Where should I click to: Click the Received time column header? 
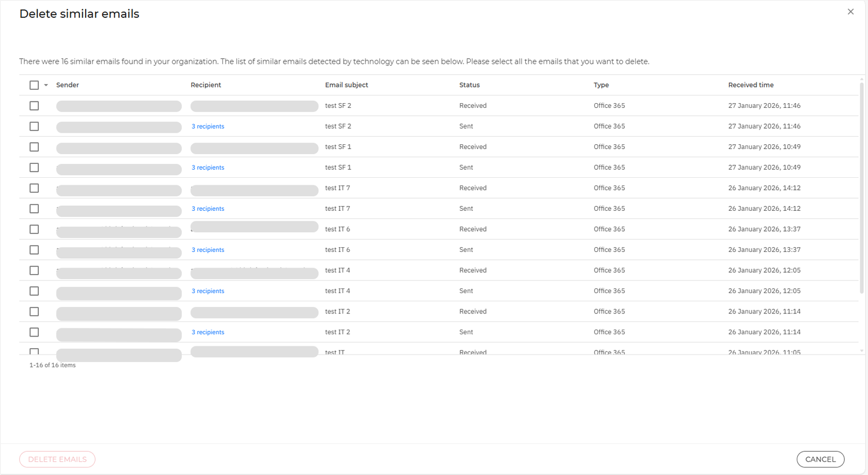coord(750,85)
